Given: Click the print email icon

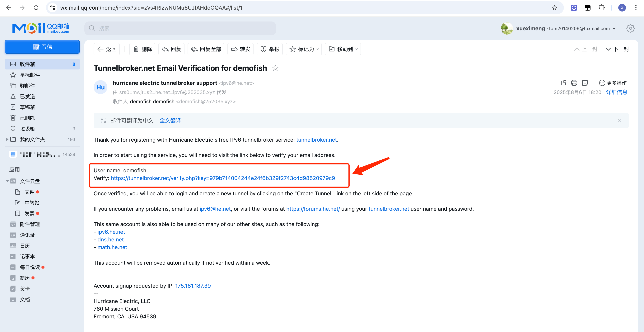Looking at the screenshot, I should pyautogui.click(x=574, y=83).
